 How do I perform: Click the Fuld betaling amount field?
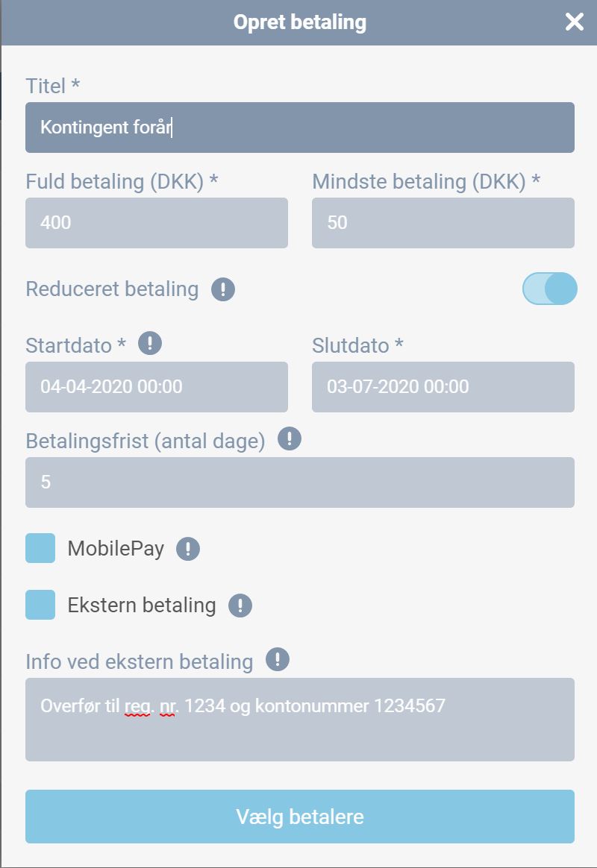coord(157,223)
